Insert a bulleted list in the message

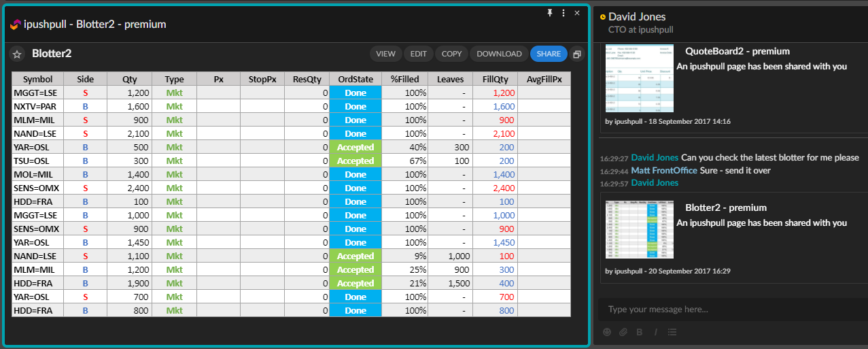click(x=672, y=332)
